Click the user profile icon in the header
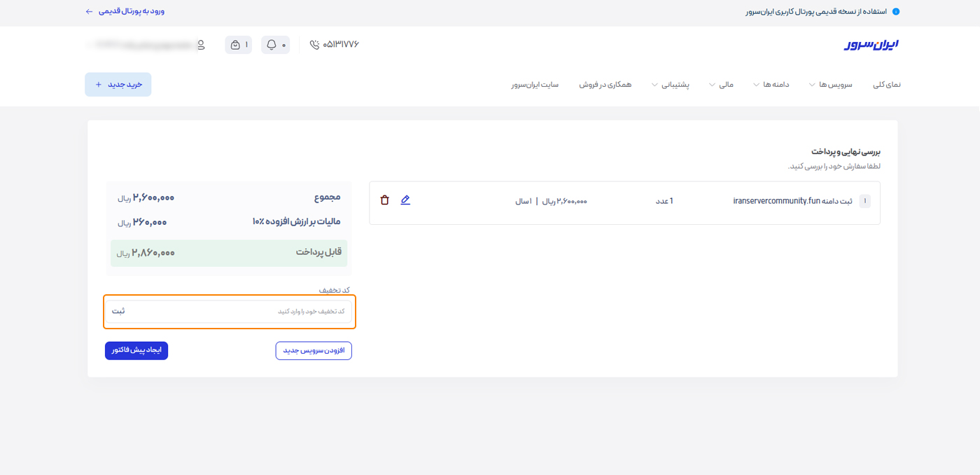The width and height of the screenshot is (980, 475). point(202,44)
